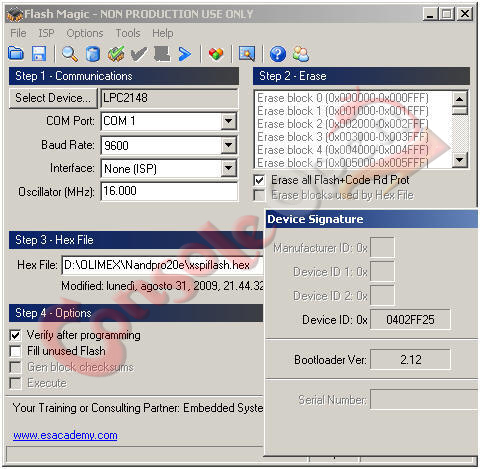
Task: Toggle the Execute checkbox
Action: 16,383
